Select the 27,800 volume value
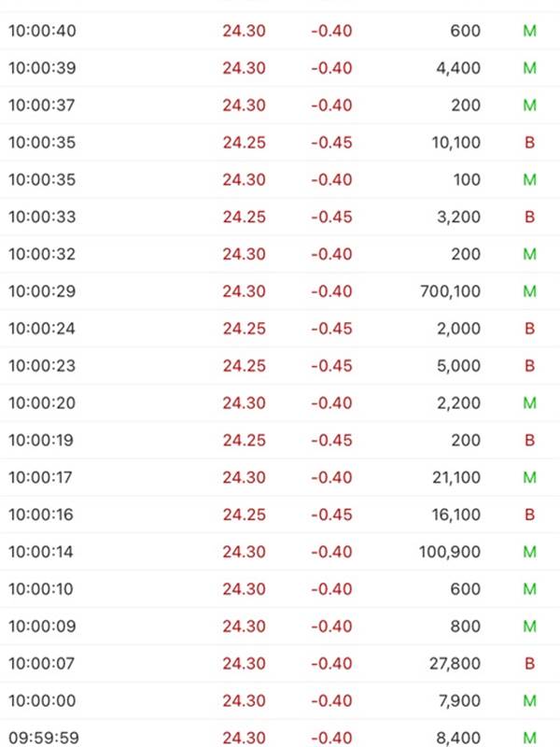The height and width of the screenshot is (747, 560). tap(455, 664)
